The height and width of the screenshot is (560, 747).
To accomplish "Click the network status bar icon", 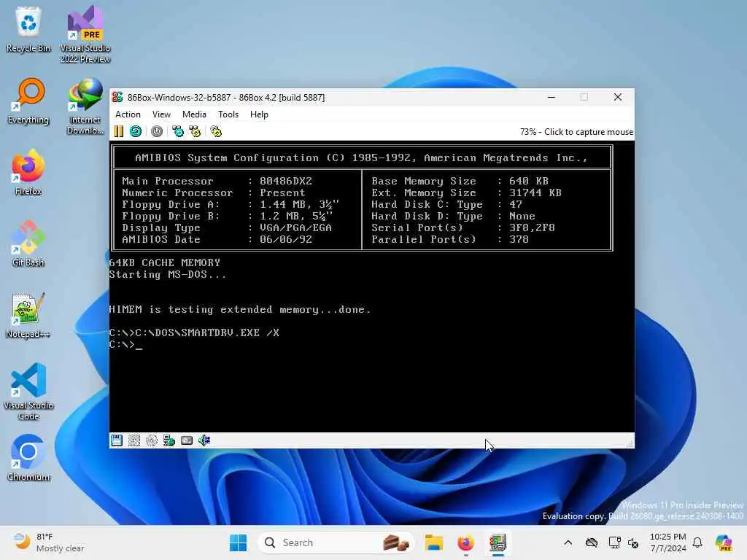I will click(x=169, y=440).
